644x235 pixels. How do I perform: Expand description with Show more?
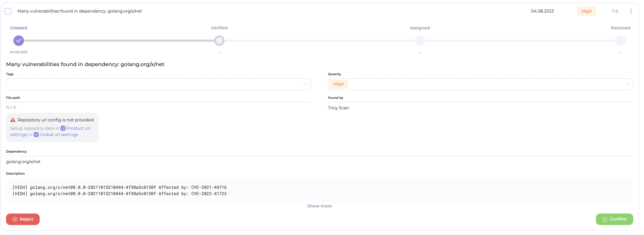pos(319,206)
